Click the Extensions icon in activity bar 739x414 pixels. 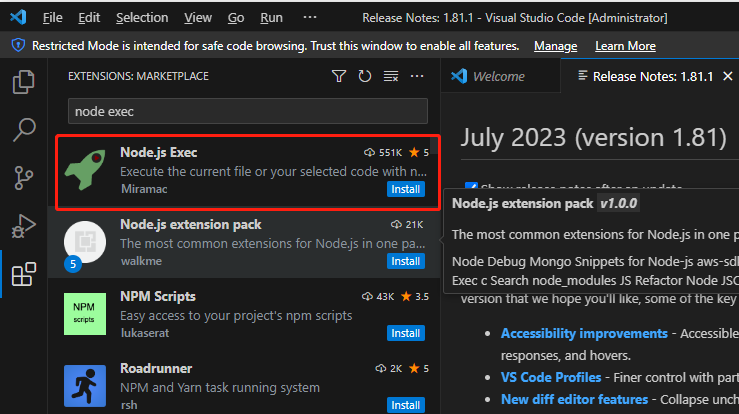coord(23,274)
